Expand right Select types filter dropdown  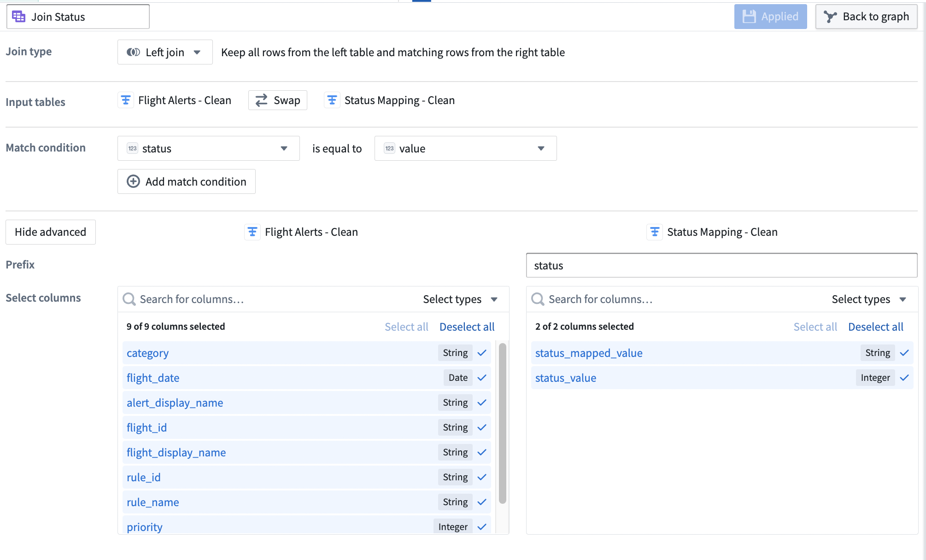[869, 299]
